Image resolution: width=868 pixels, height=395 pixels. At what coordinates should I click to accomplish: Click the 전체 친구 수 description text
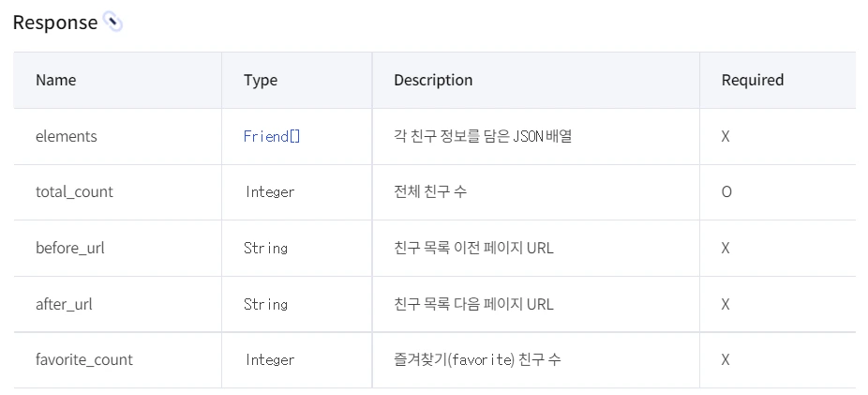(x=430, y=191)
